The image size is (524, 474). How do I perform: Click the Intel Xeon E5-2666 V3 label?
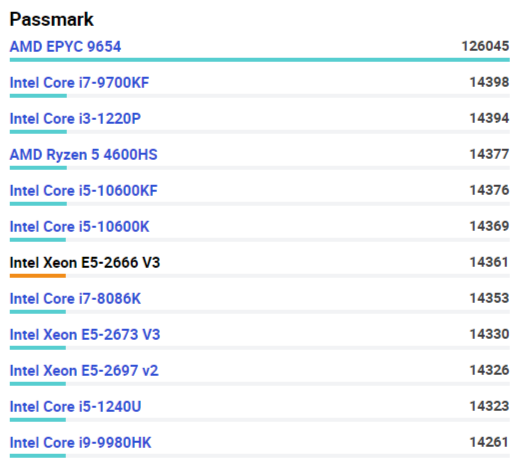[x=85, y=263]
